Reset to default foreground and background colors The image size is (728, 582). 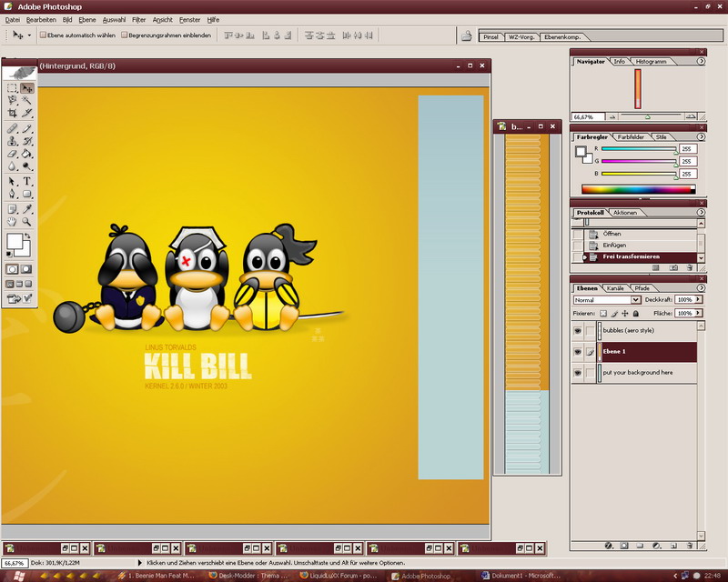9,254
